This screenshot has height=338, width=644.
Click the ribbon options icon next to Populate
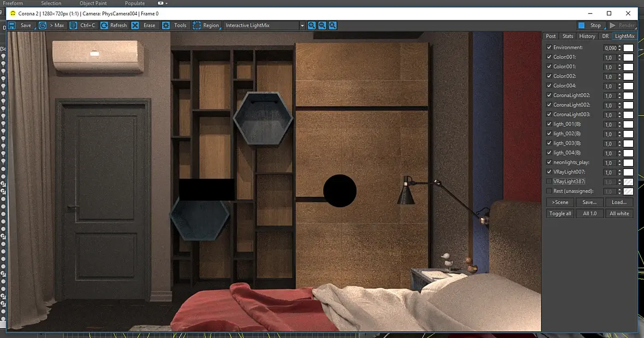[x=161, y=3]
